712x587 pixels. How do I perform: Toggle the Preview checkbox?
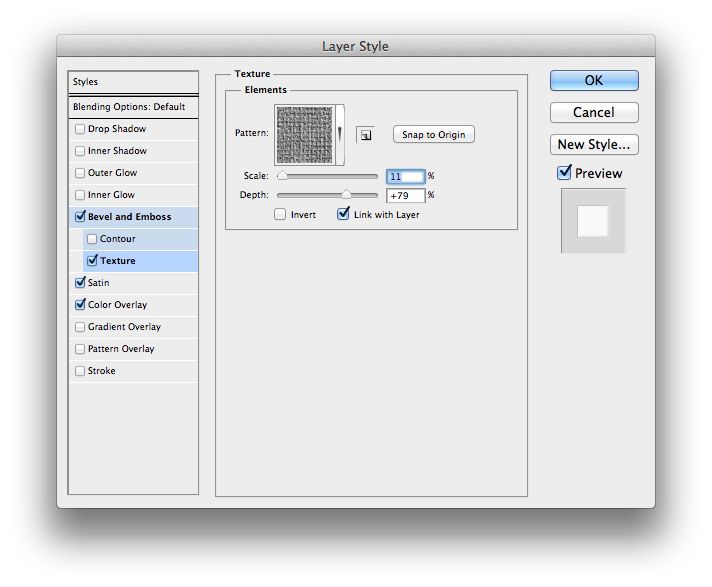click(564, 173)
